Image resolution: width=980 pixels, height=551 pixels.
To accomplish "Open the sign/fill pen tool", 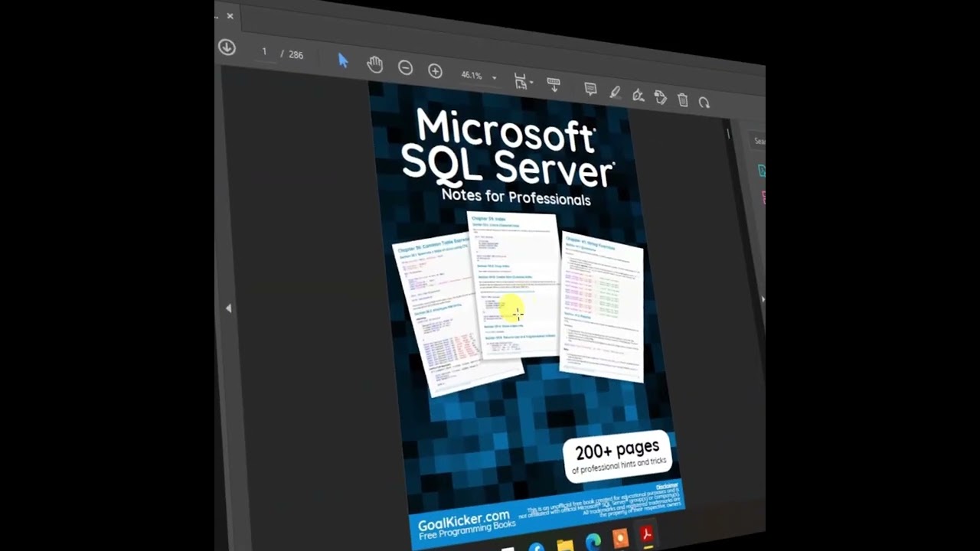I will click(x=638, y=94).
